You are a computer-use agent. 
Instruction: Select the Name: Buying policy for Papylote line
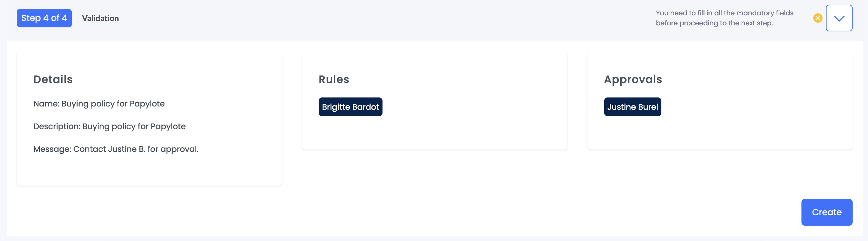click(x=99, y=104)
